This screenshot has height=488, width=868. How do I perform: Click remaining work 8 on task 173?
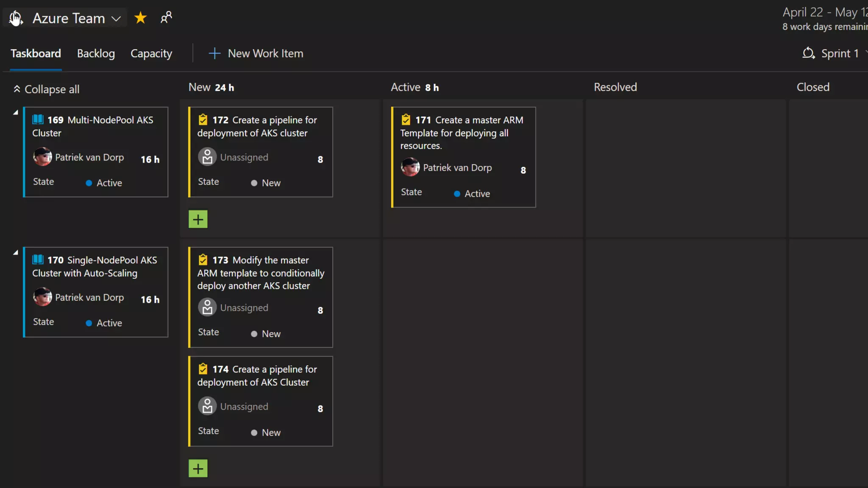[x=320, y=311]
